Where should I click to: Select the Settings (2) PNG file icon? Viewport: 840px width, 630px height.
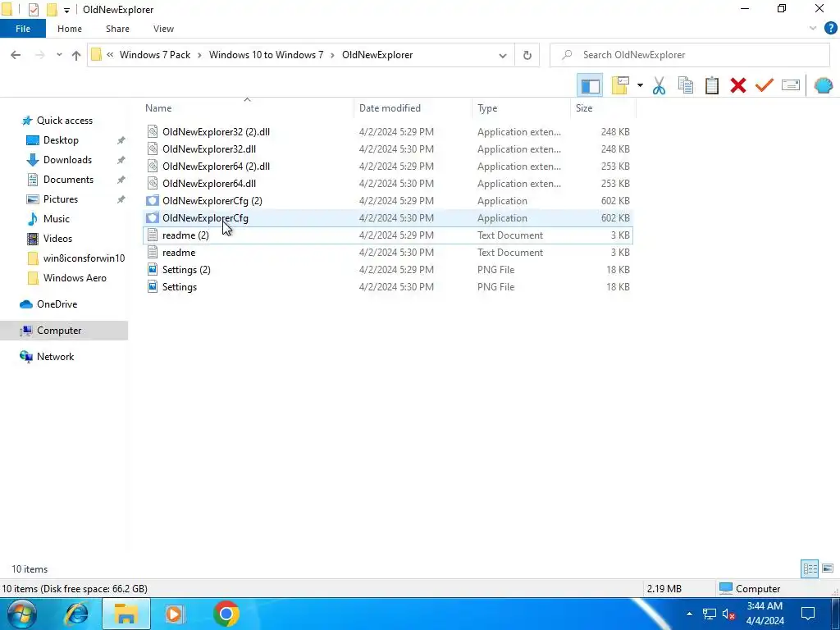(x=153, y=269)
